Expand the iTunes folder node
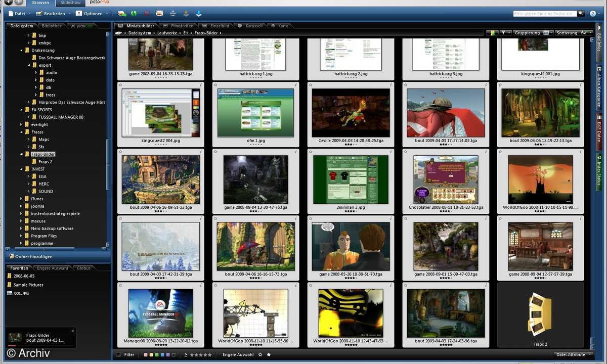Viewport: 607px width, 364px height. coord(21,199)
